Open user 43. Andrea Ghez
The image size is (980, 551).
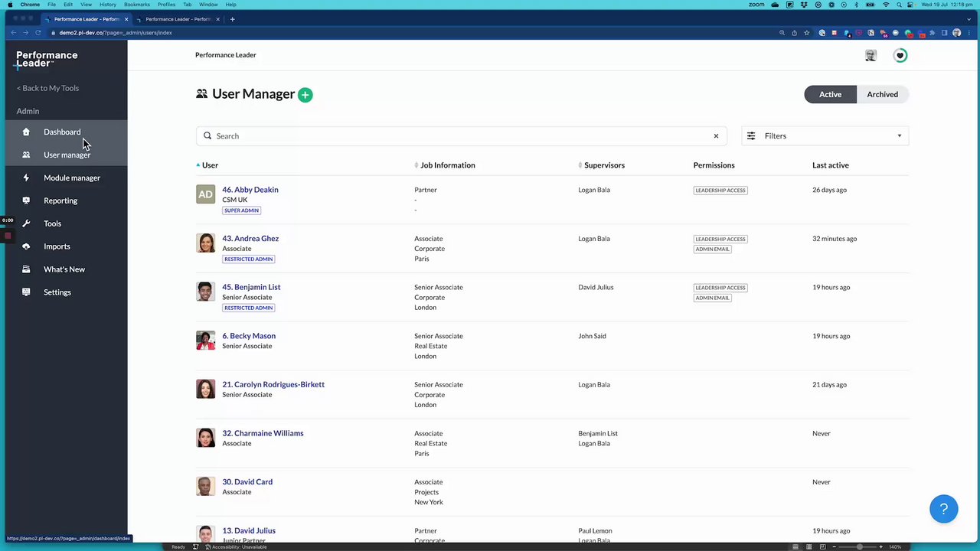[x=250, y=239]
